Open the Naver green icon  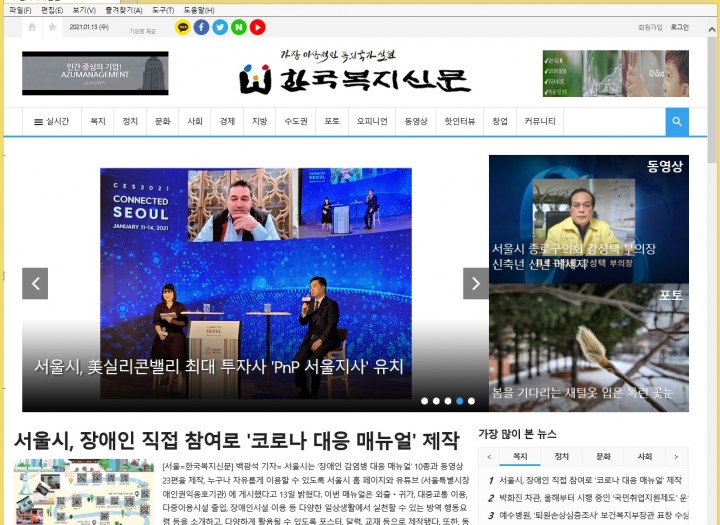pos(239,27)
